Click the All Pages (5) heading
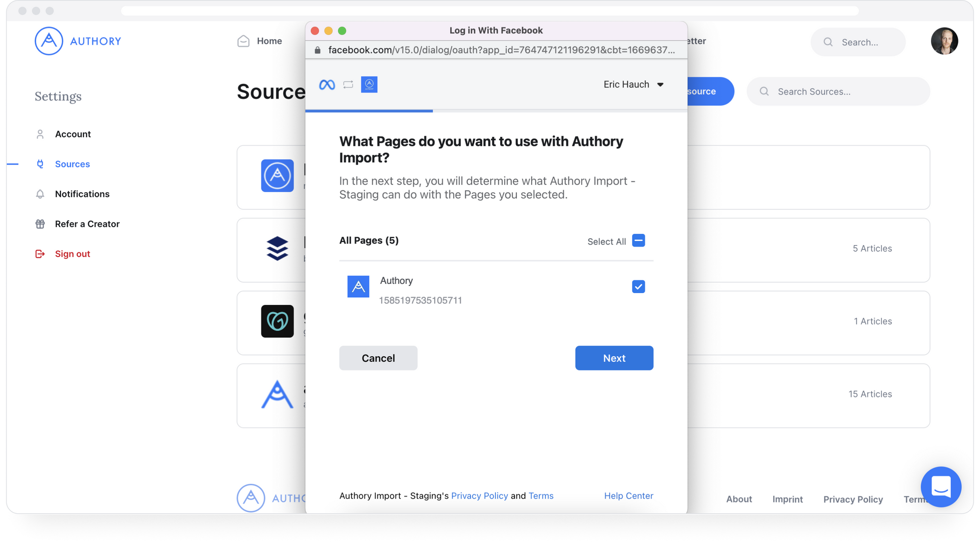This screenshot has width=980, height=548. (369, 241)
